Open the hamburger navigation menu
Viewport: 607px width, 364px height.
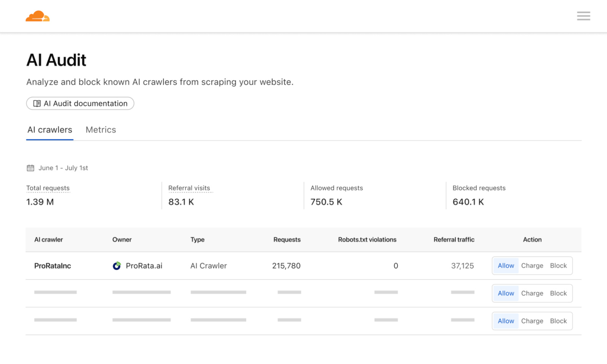[x=583, y=16]
